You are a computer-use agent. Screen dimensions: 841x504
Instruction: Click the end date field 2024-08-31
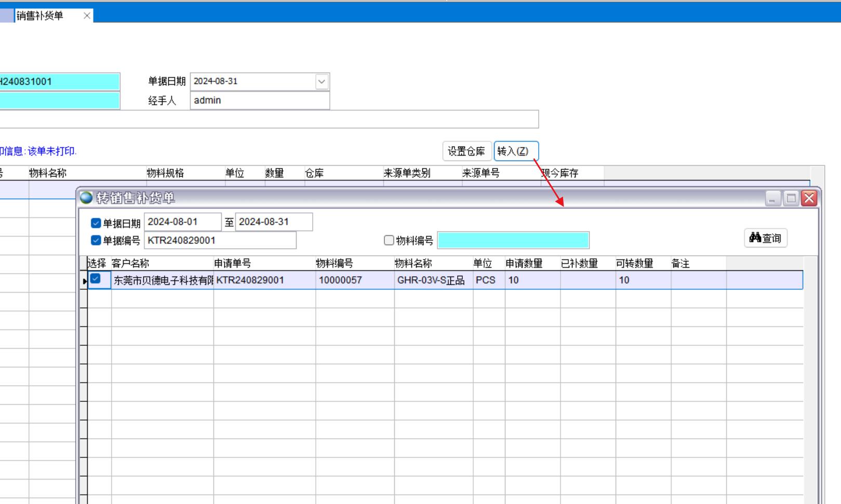click(273, 222)
